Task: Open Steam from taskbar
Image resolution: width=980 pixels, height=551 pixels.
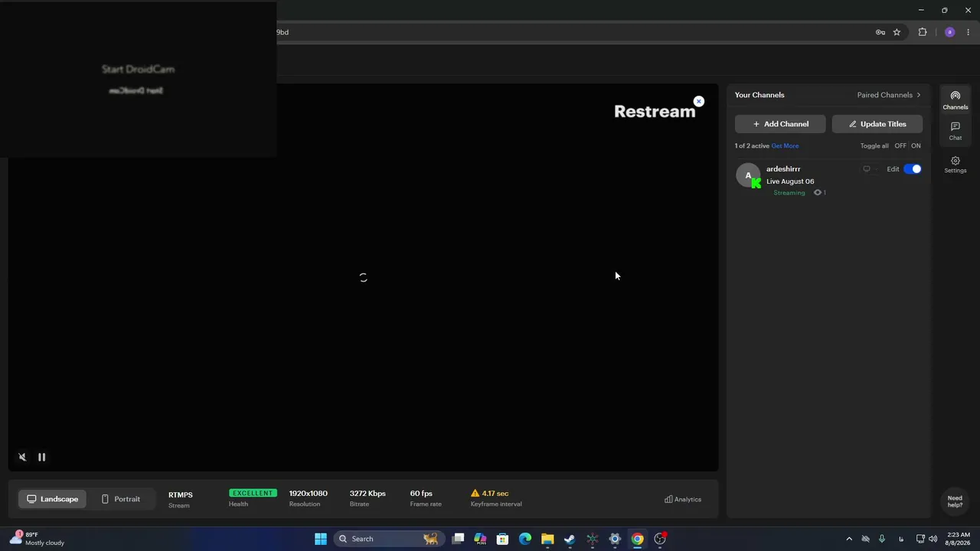Action: click(570, 539)
